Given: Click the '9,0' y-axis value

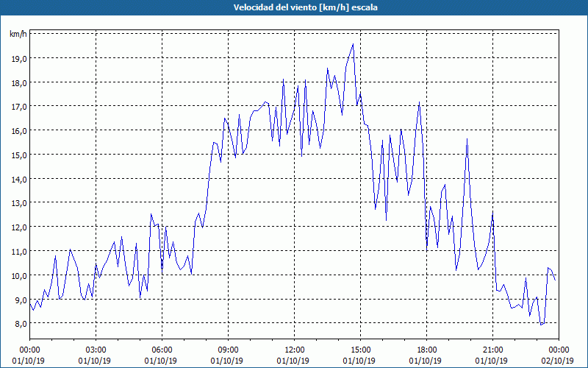Looking at the screenshot, I should 21,300.
